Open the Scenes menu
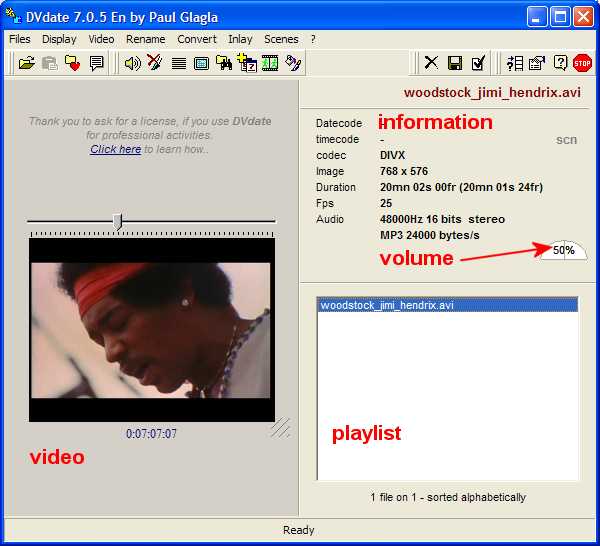600x546 pixels. 281,39
